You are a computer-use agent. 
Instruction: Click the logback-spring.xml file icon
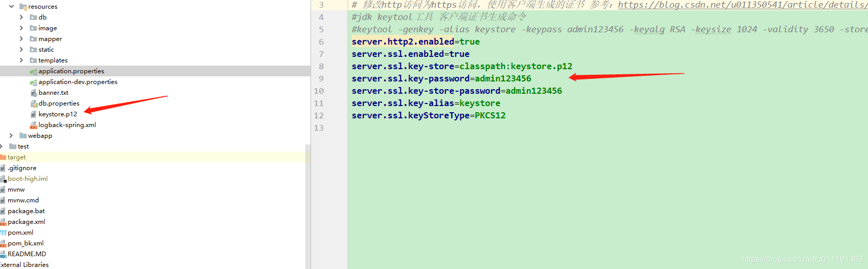(x=33, y=125)
